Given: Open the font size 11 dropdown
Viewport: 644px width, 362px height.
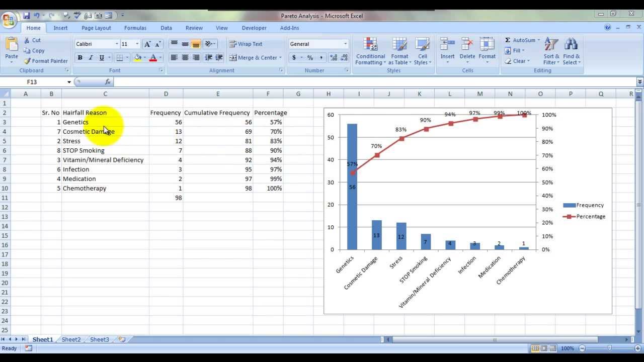Looking at the screenshot, I should pos(137,44).
